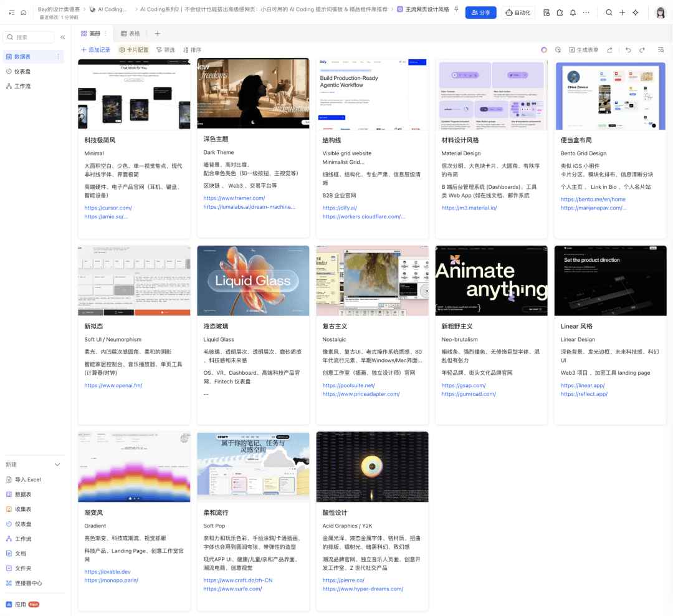Open more options for 数据表 in sidebar
The image size is (673, 616).
(59, 57)
